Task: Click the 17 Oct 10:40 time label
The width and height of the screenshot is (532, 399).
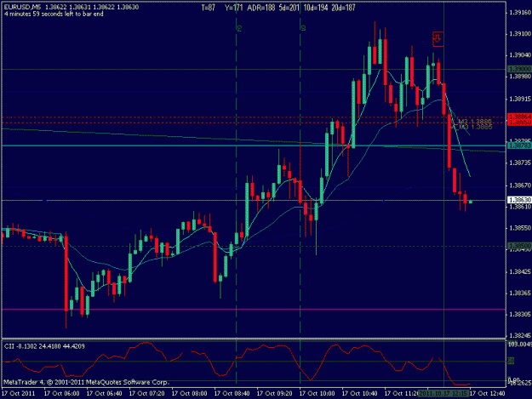Action: click(x=360, y=394)
